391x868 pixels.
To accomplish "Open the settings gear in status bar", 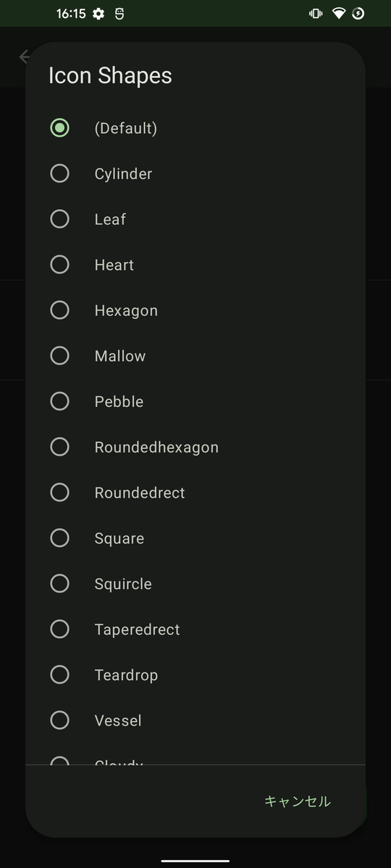I will (98, 14).
